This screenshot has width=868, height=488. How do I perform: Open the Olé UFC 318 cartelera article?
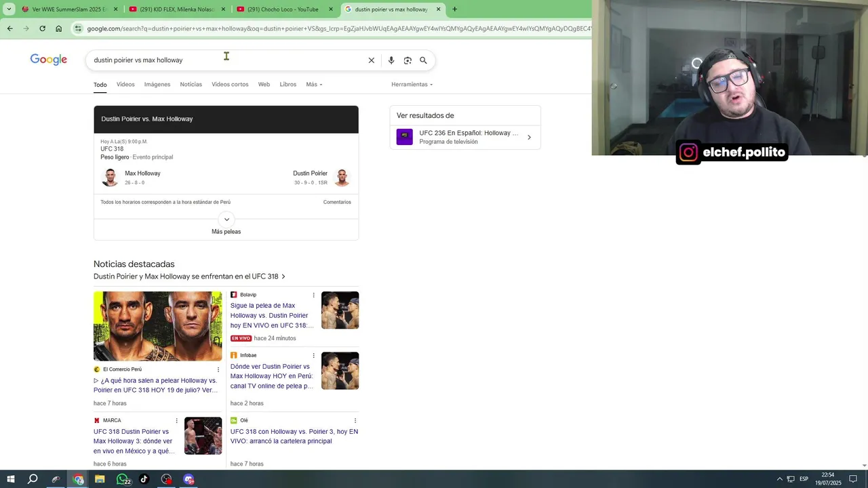tap(294, 436)
